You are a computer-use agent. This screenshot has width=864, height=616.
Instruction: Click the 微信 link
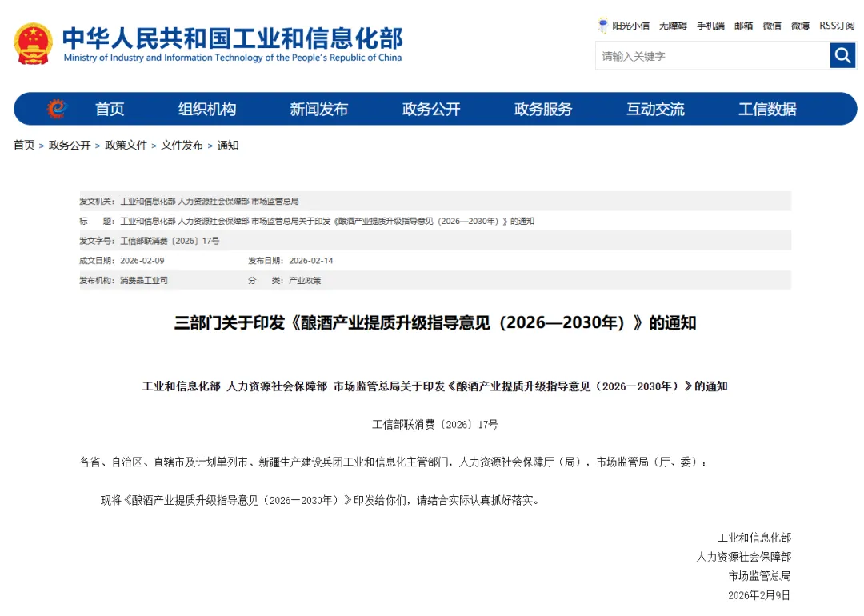[772, 26]
